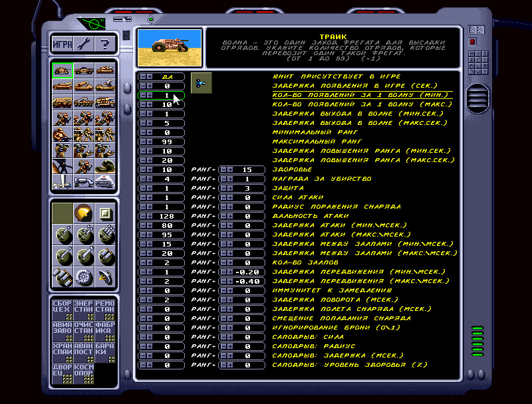532x404 pixels.
Task: Open the ФАБРИКА building settings
Action: (105, 331)
